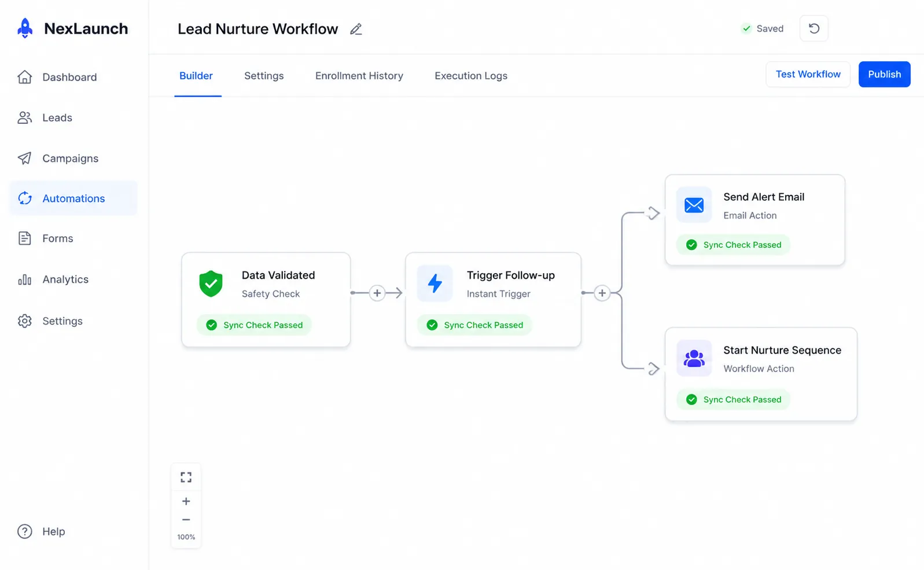Viewport: 924px width, 570px height.
Task: Click the Saved status indicator
Action: tap(763, 28)
